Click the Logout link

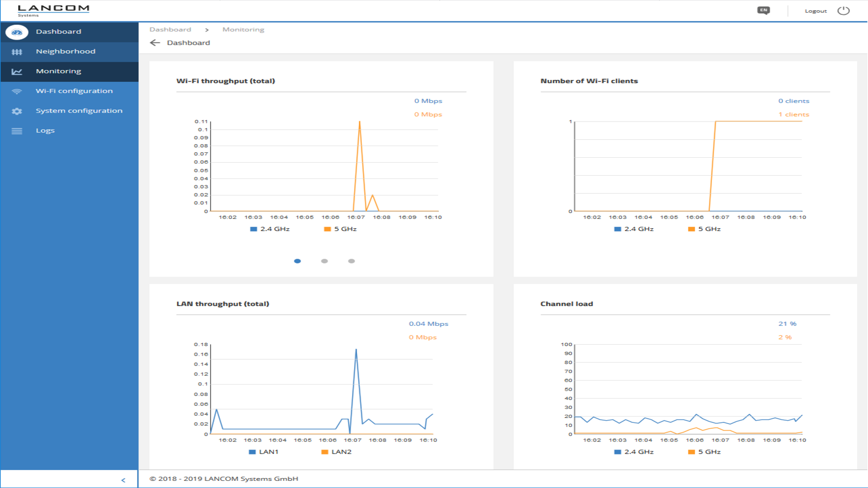816,11
